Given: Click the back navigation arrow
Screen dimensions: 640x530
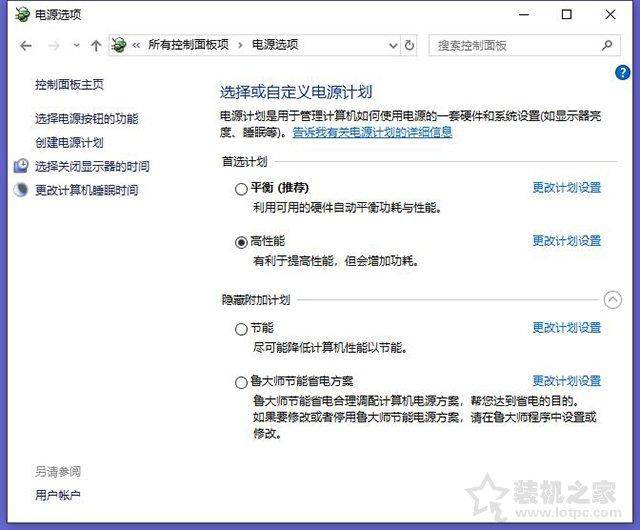Looking at the screenshot, I should tap(26, 45).
